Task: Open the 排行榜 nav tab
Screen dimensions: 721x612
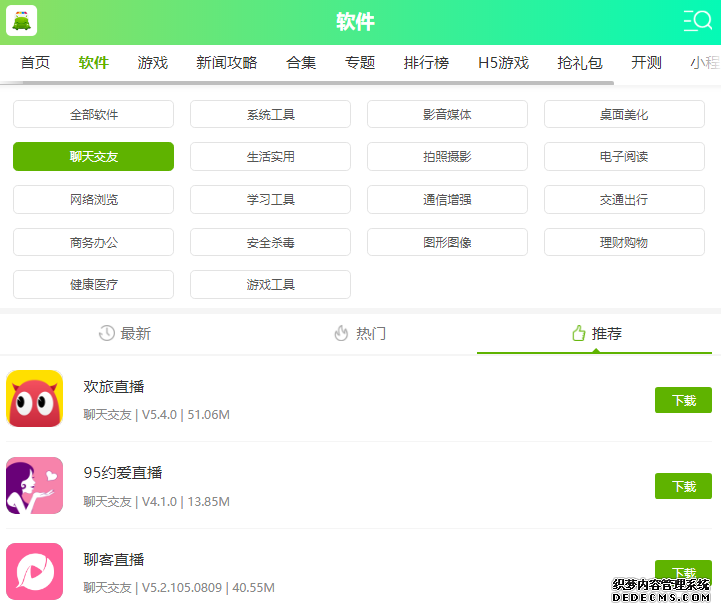Action: click(426, 63)
